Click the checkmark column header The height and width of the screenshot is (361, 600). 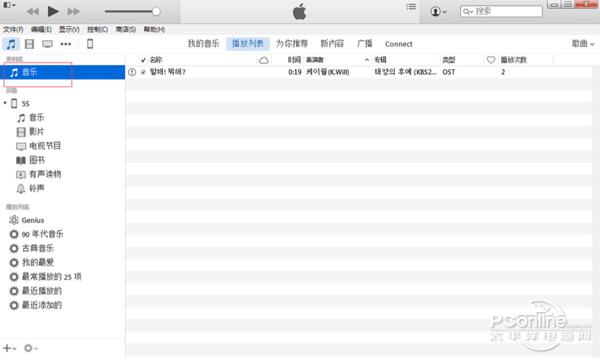(x=143, y=60)
